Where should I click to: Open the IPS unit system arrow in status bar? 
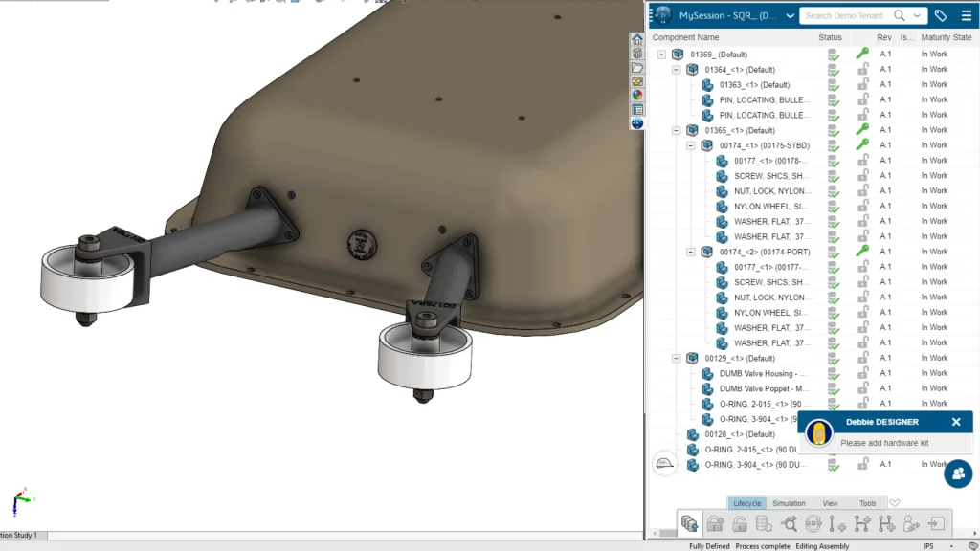click(x=951, y=546)
